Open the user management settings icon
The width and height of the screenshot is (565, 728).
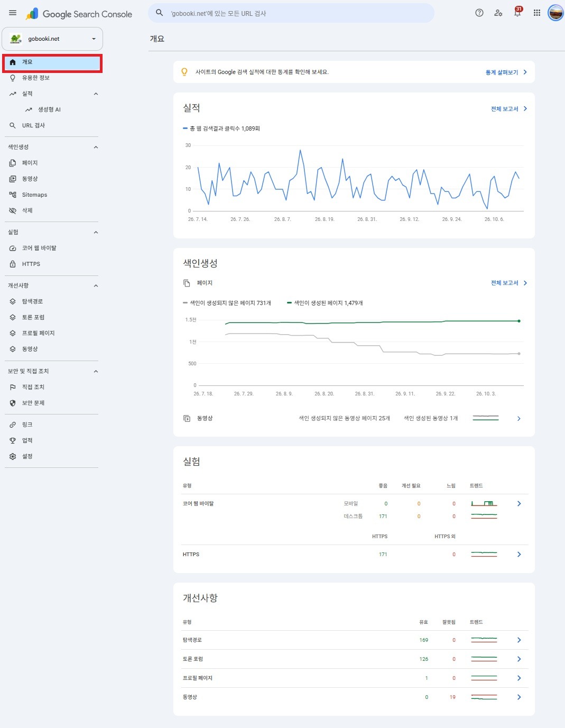[498, 13]
